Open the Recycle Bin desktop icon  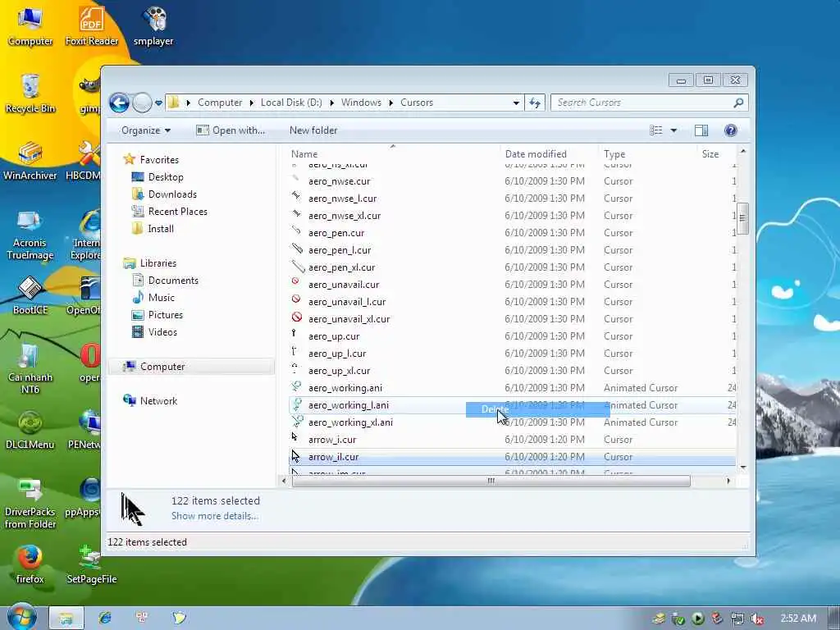click(x=30, y=94)
